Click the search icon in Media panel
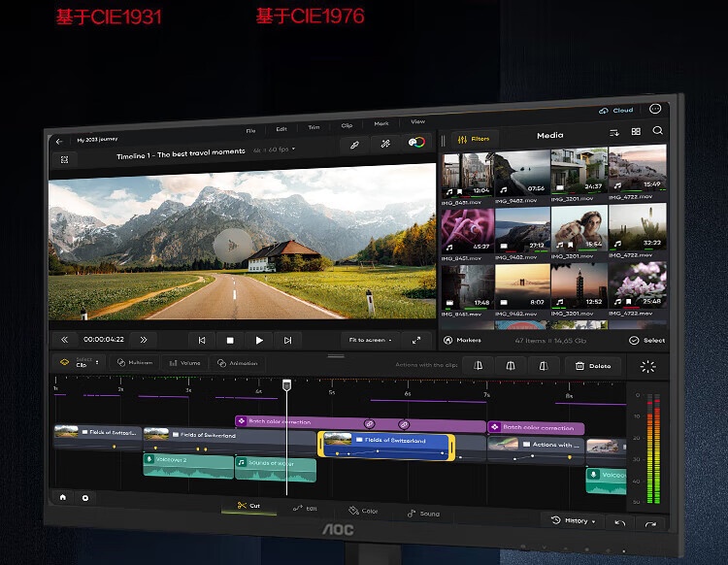The width and height of the screenshot is (728, 565). point(657,131)
